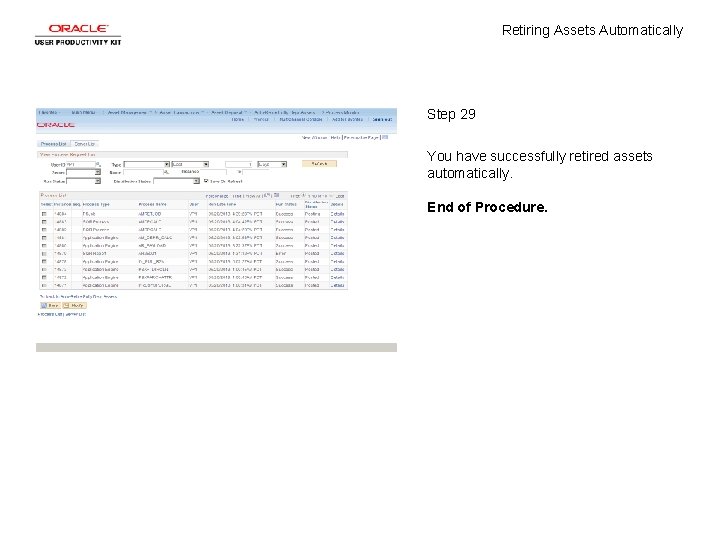Click the Save button below the process list
The height and width of the screenshot is (540, 720).
(50, 305)
